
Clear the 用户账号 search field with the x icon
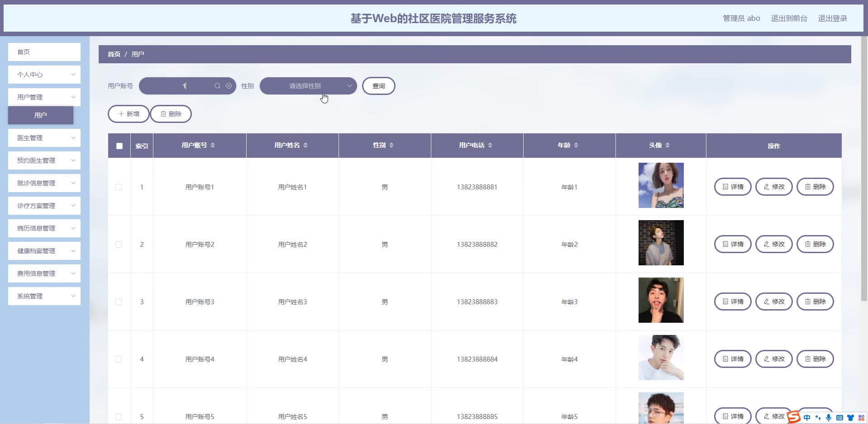point(229,86)
